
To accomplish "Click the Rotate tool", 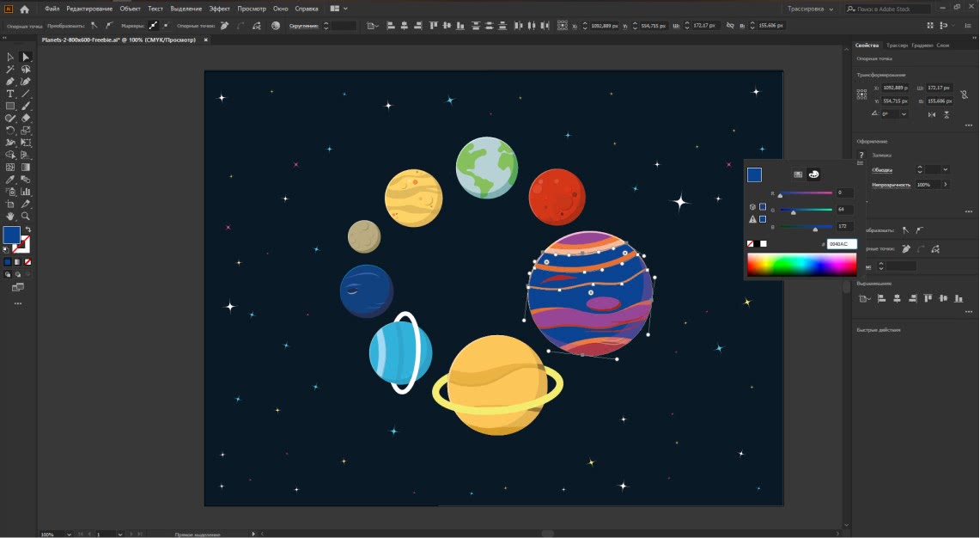I will pos(10,131).
